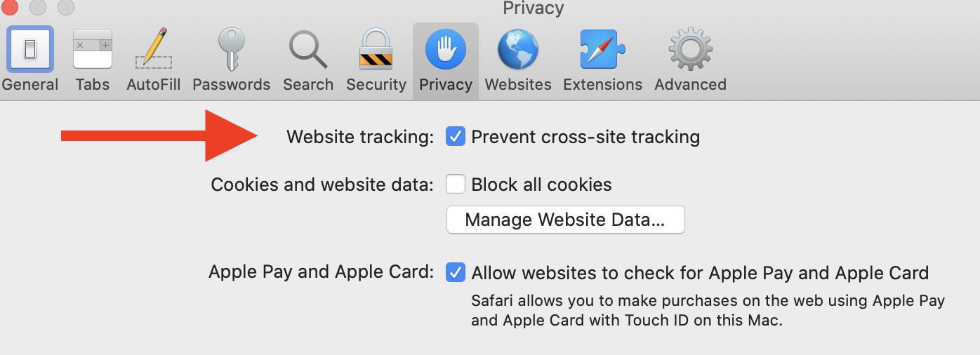Uncheck the Apple Pay and Apple Card checkbox
The image size is (980, 355).
(x=456, y=272)
